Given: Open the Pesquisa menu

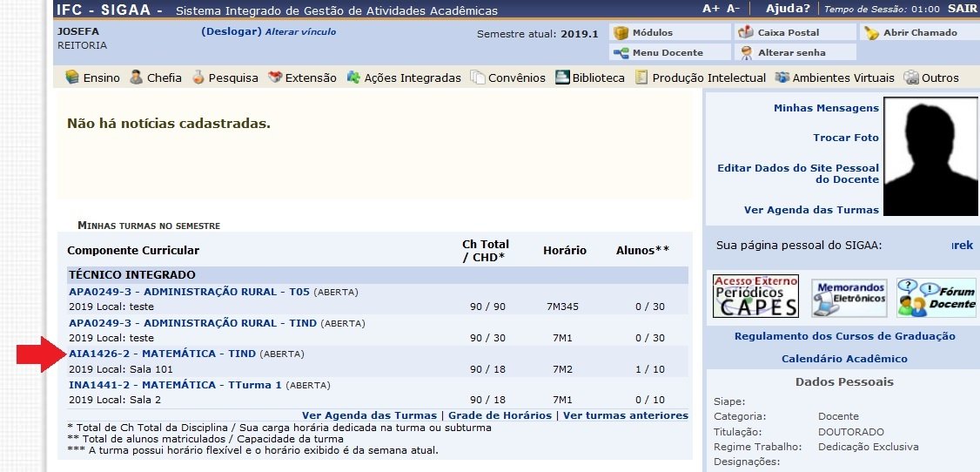Looking at the screenshot, I should click(x=233, y=78).
